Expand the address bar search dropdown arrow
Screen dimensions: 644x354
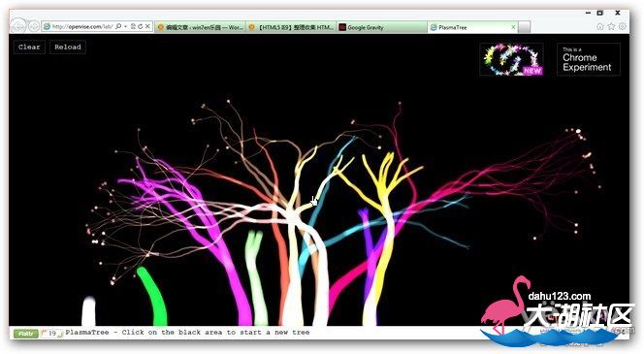(125, 27)
